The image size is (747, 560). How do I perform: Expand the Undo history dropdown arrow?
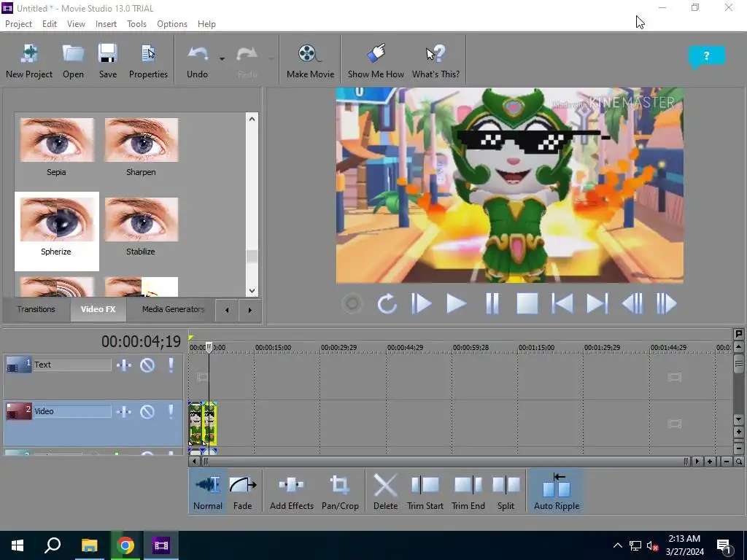tap(222, 59)
